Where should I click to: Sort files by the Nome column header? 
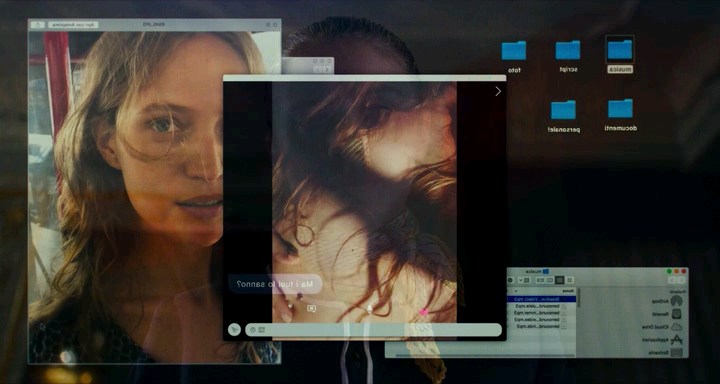point(568,291)
